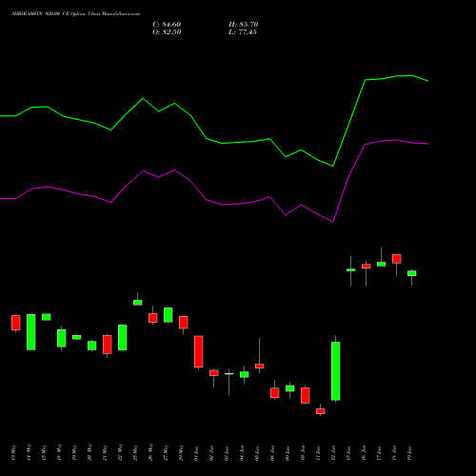Click the 25 May date label
The height and width of the screenshot is (476, 476).
pyautogui.click(x=135, y=453)
